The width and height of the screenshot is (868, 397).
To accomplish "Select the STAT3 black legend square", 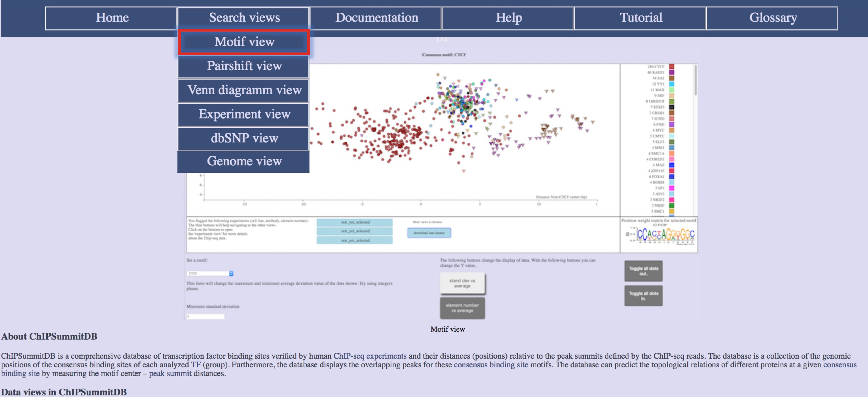I will coord(671,107).
